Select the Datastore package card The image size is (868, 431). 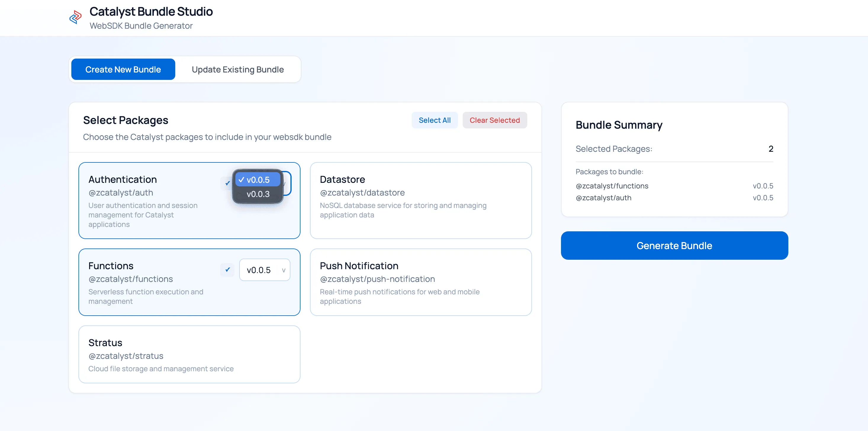click(420, 201)
